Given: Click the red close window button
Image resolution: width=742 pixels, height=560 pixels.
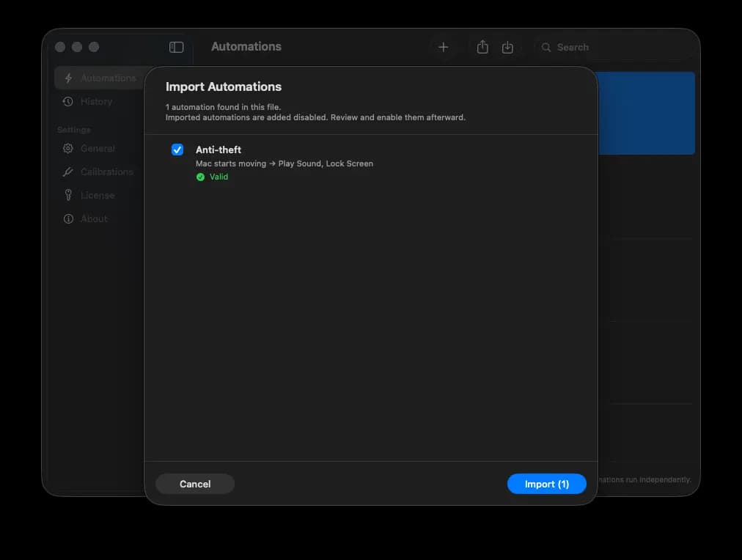Looking at the screenshot, I should (60, 47).
